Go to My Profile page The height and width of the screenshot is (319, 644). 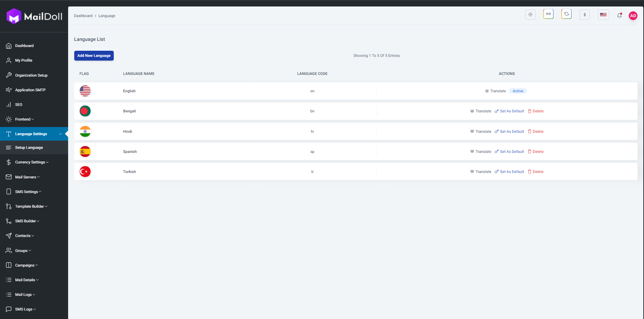click(23, 60)
